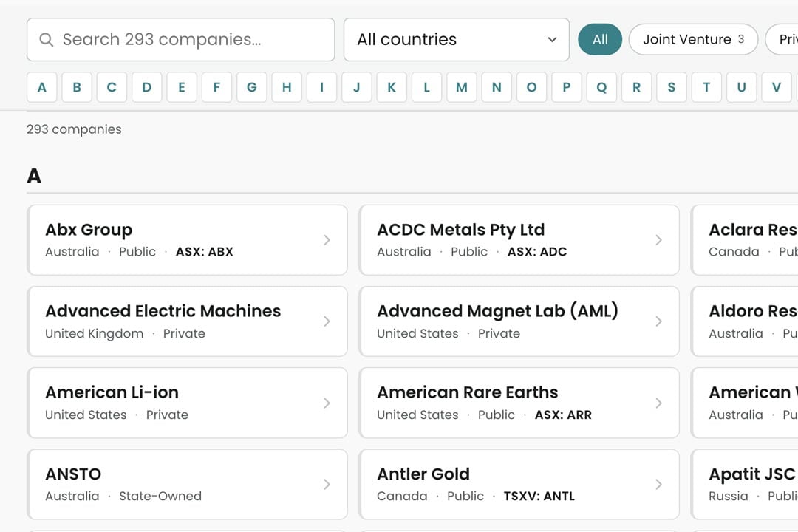Jump to letter C companies
Viewport: 798px width, 532px height.
[x=112, y=88]
